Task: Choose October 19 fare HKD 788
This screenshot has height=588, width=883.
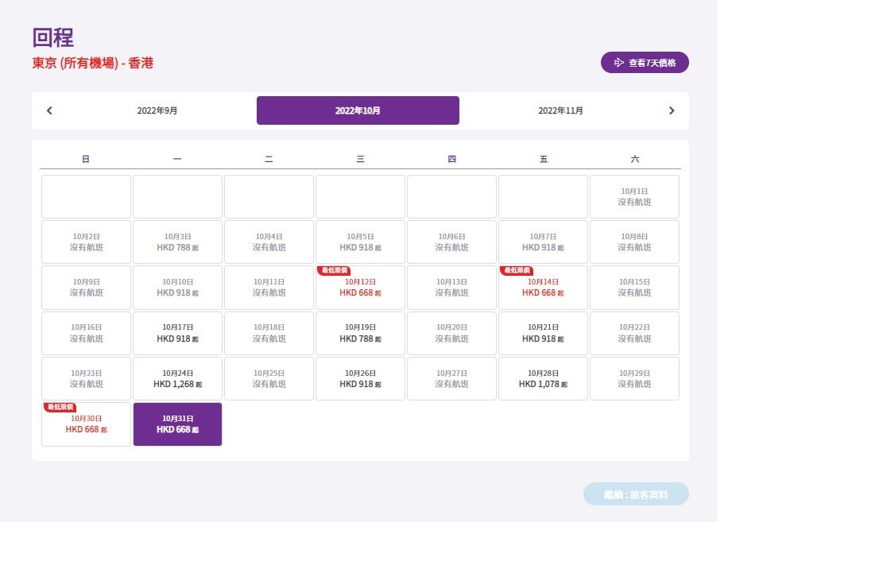Action: [x=360, y=334]
